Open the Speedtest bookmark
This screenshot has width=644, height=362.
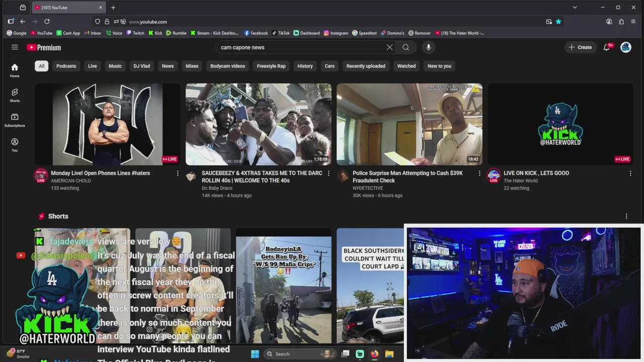click(x=364, y=33)
